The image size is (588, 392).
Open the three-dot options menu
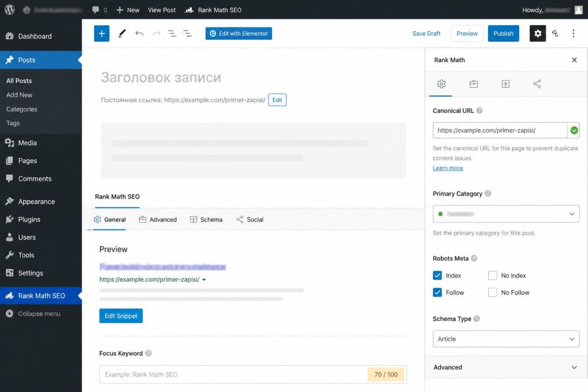pos(574,33)
